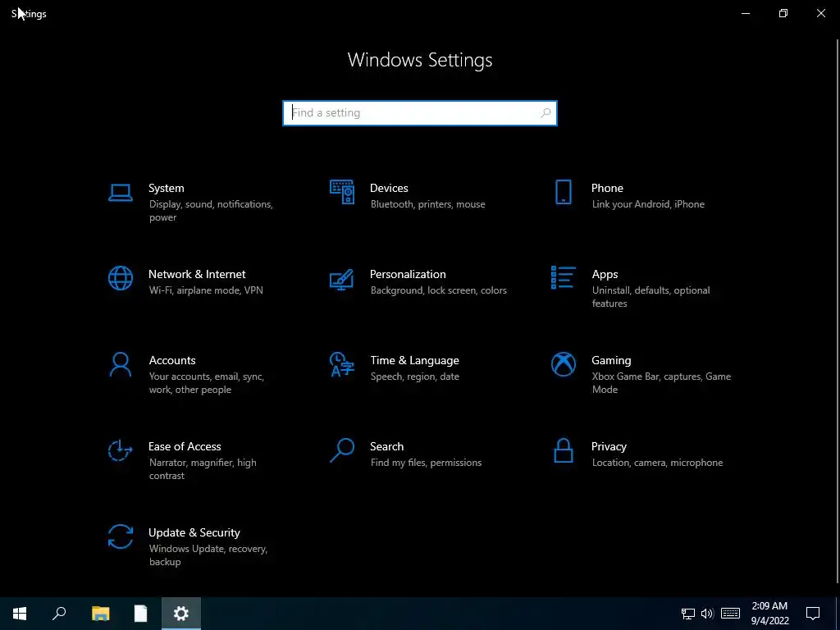Open the blank document taskbar icon
This screenshot has width=840, height=630.
point(140,614)
